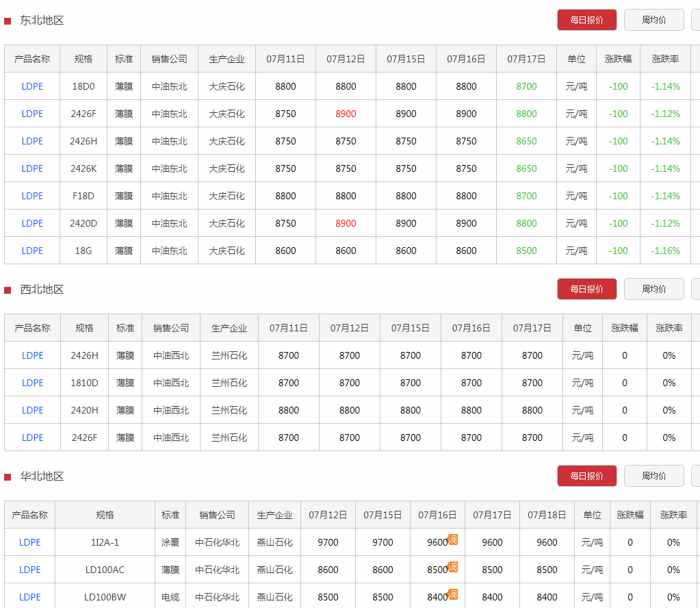Click 规格 cell LD100BW
Viewport: 700px width, 608px height.
105,597
